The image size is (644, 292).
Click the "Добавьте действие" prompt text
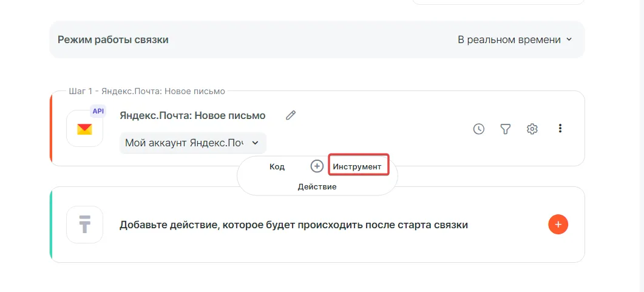point(293,225)
